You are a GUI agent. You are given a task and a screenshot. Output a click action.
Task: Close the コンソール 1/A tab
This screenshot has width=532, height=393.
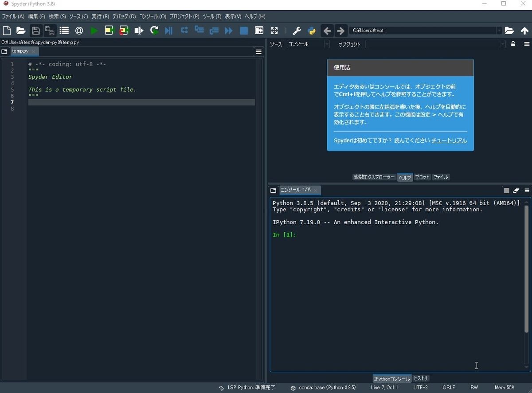(316, 191)
